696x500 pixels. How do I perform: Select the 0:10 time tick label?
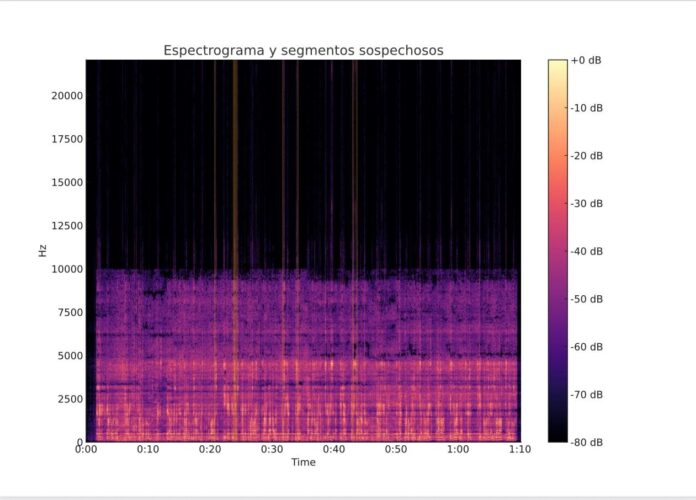(148, 450)
